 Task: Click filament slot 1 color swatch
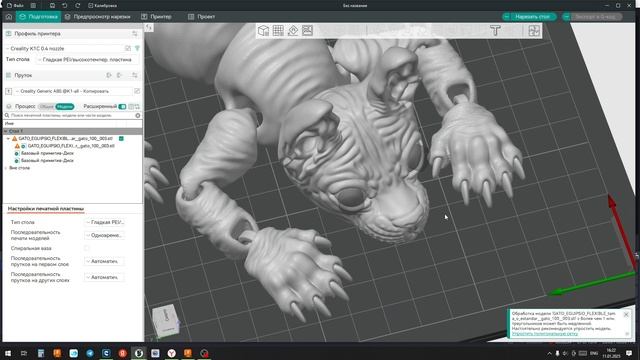pyautogui.click(x=9, y=91)
